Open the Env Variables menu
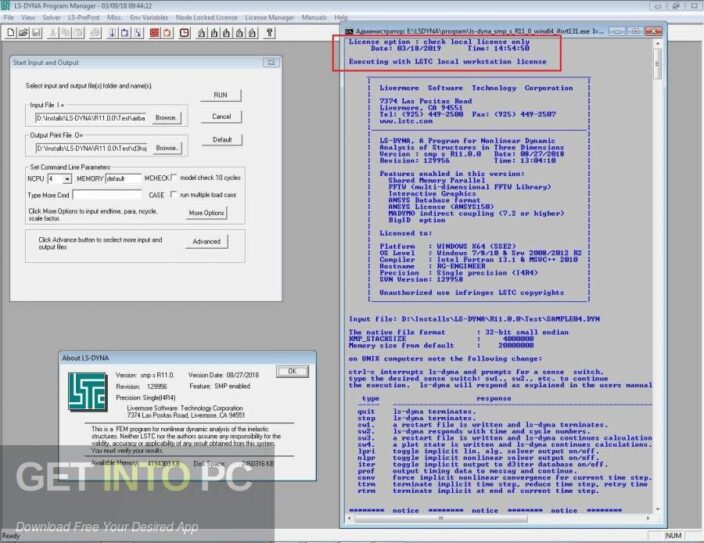The image size is (704, 543). pyautogui.click(x=149, y=18)
